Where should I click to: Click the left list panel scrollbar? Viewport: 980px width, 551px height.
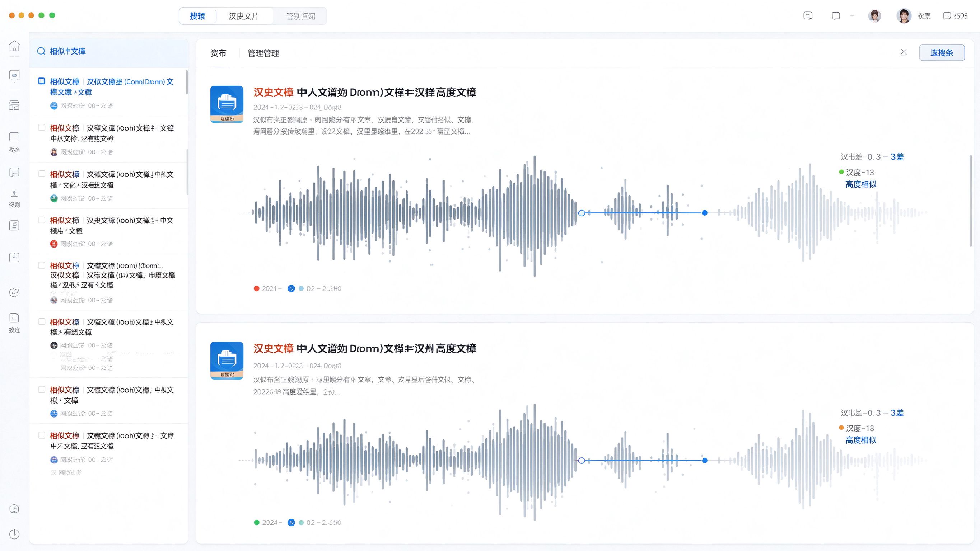coord(187,82)
